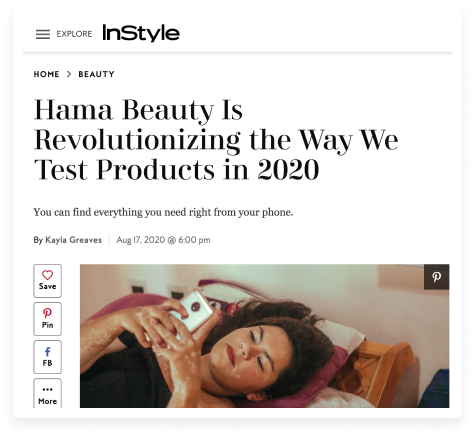Share the article via Pin button
This screenshot has height=438, width=475.
click(x=47, y=319)
